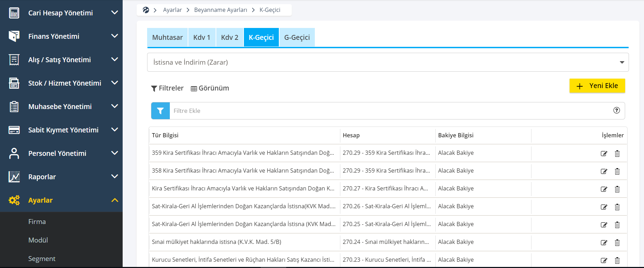Delete the 270.27 Kira Sertifikası row
This screenshot has height=268, width=644.
pos(617,189)
